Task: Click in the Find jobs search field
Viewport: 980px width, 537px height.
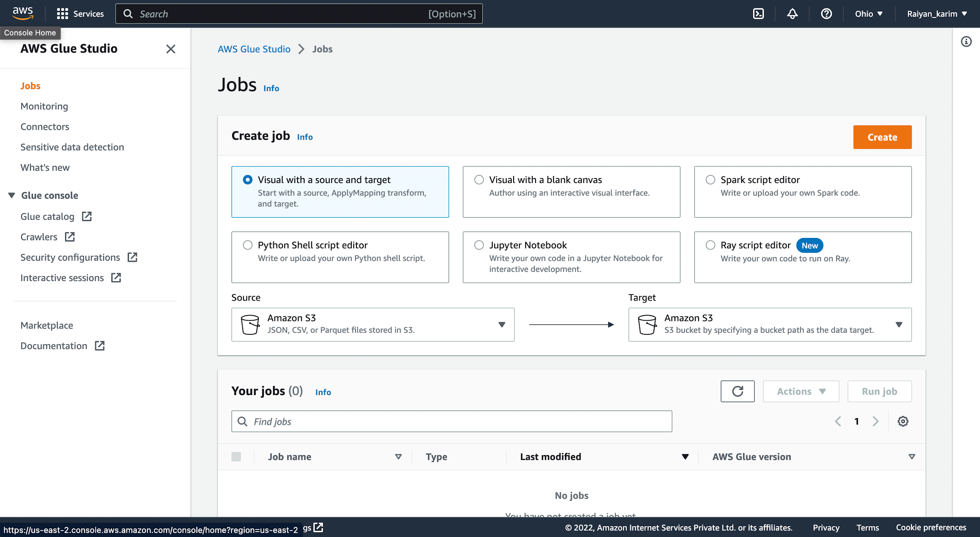Action: tap(452, 421)
